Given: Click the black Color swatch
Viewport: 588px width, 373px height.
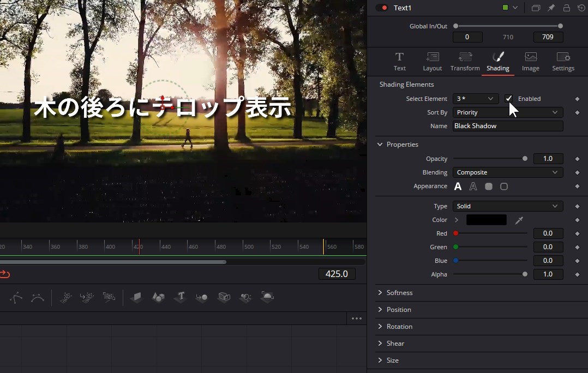Looking at the screenshot, I should click(x=487, y=220).
